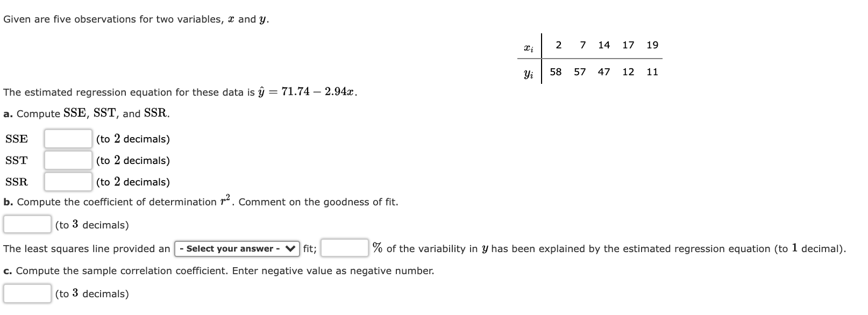
Task: Click the part a instruction text
Action: (86, 113)
